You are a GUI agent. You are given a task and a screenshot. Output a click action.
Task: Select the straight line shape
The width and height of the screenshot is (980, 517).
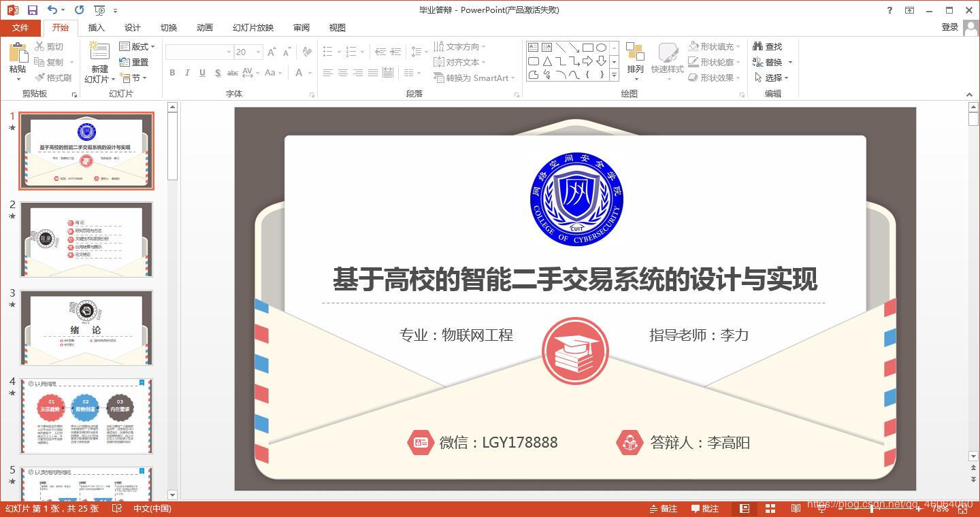(x=560, y=48)
